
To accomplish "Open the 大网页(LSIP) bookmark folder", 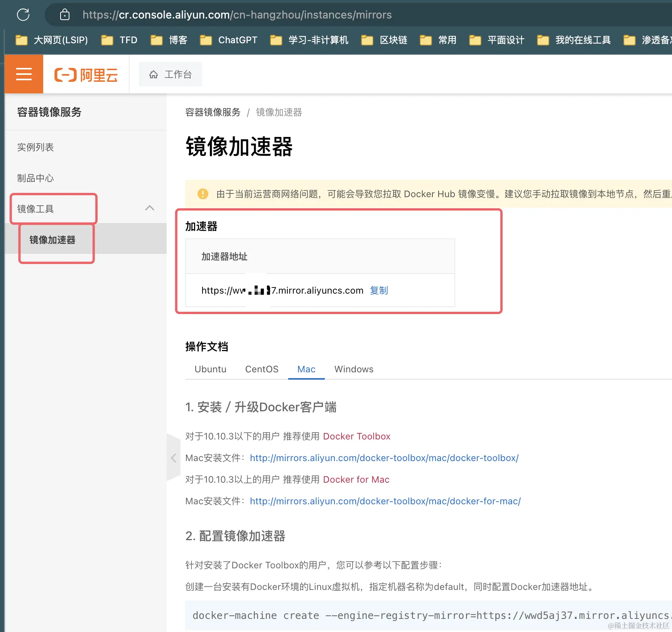I will click(x=52, y=40).
